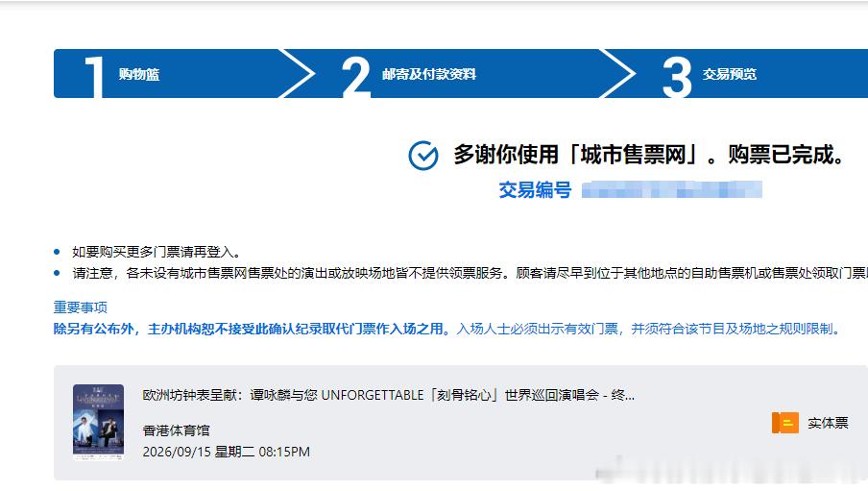Click the 交易编号 label
Image resolution: width=868 pixels, height=491 pixels.
(535, 190)
